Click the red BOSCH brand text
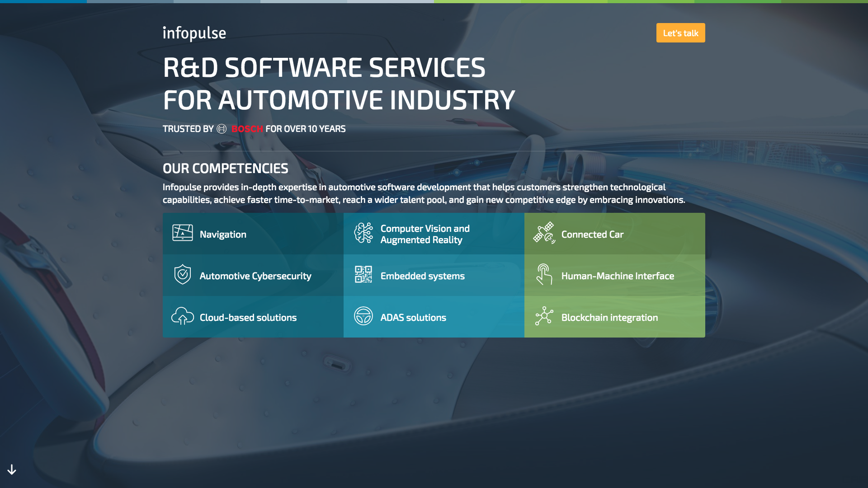The width and height of the screenshot is (868, 488). (247, 129)
